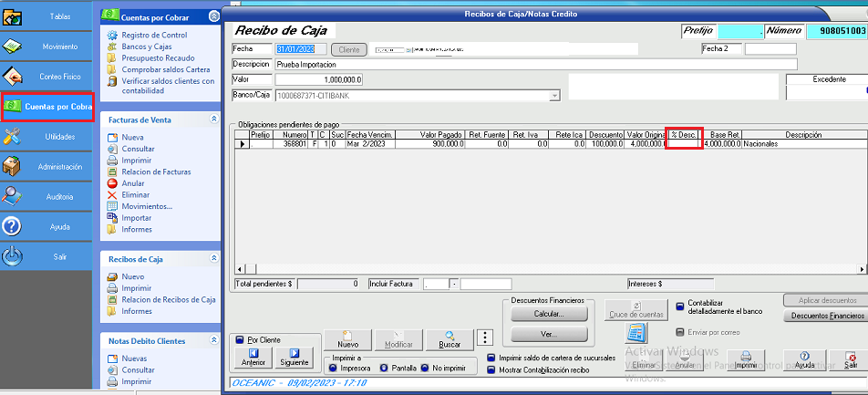Open the Auditoría module
The height and width of the screenshot is (395, 868).
pos(46,197)
